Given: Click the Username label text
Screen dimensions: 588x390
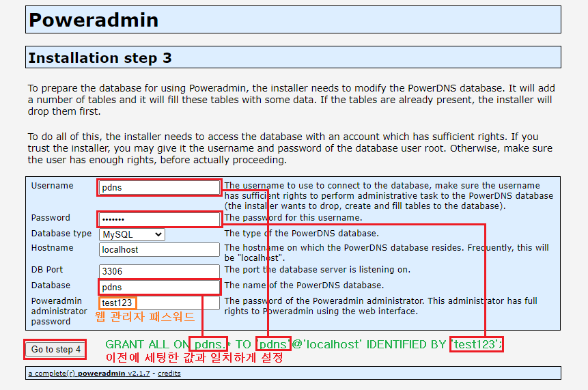Looking at the screenshot, I should 52,186.
